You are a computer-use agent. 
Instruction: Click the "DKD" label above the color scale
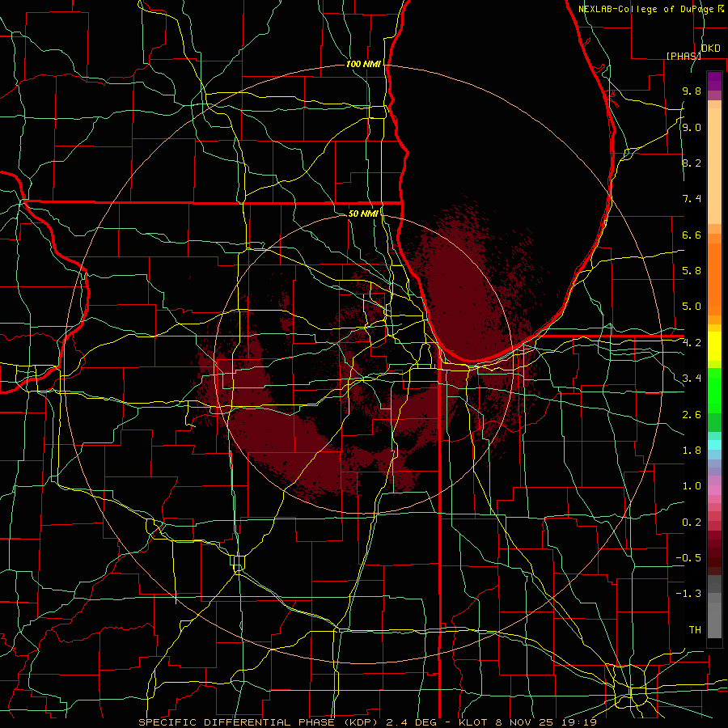click(x=710, y=49)
